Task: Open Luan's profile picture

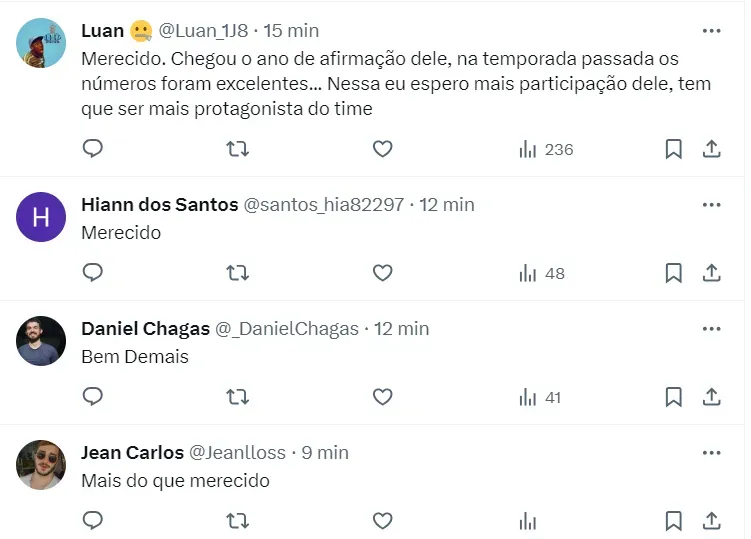Action: tap(41, 43)
